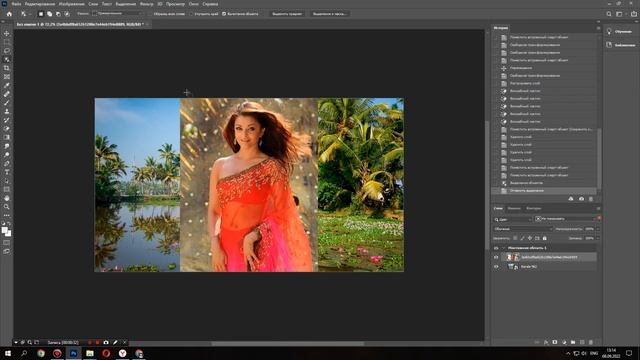This screenshot has width=640, height=360.
Task: Toggle Sample All Layers checkbox
Action: point(150,14)
